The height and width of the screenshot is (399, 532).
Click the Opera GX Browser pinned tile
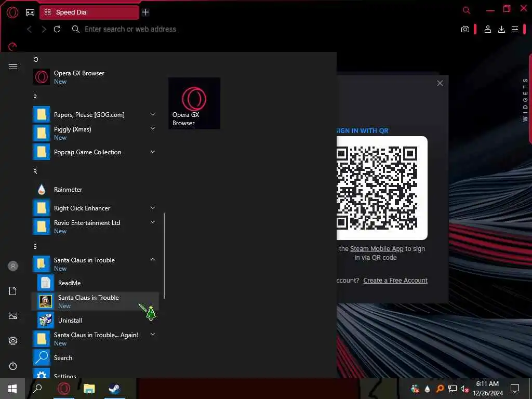tap(194, 103)
